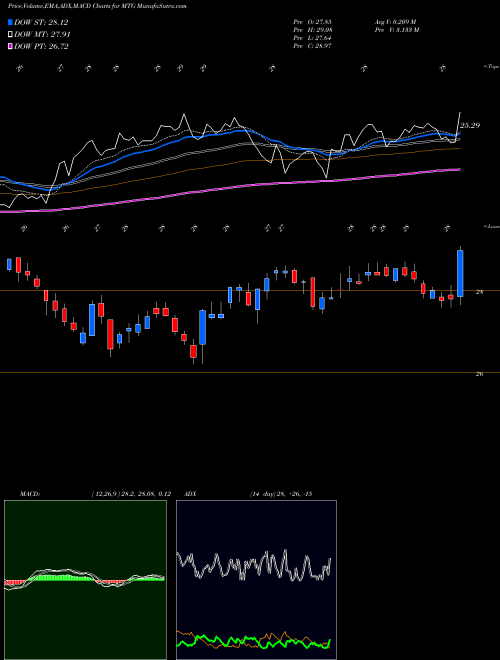Click the 25.29 price label on EMA chart

[x=470, y=125]
